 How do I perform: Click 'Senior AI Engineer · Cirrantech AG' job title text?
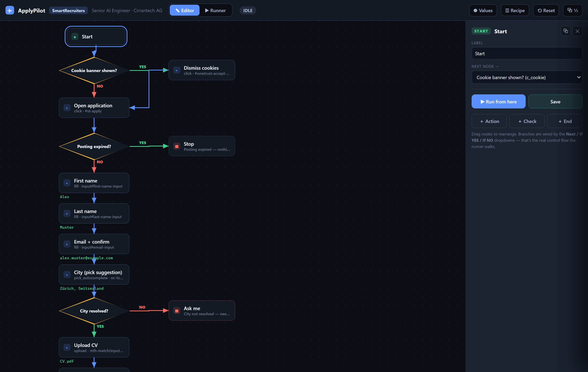tap(127, 11)
